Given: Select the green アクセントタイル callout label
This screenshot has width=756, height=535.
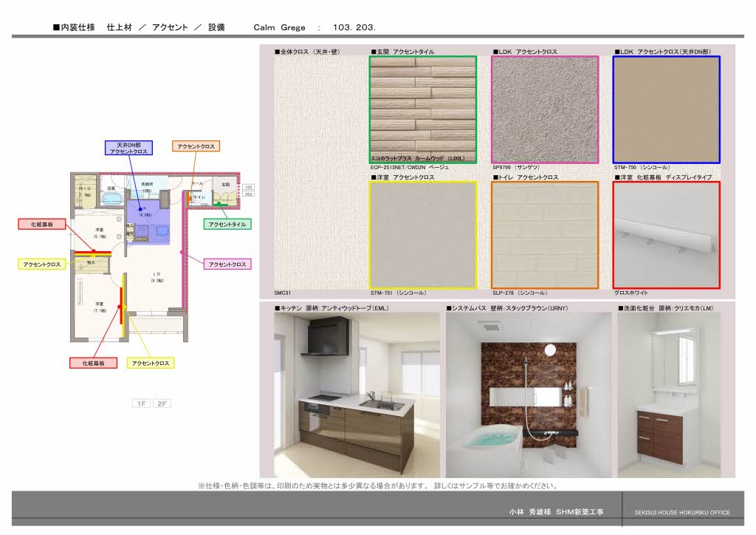Looking at the screenshot, I should pyautogui.click(x=227, y=224).
